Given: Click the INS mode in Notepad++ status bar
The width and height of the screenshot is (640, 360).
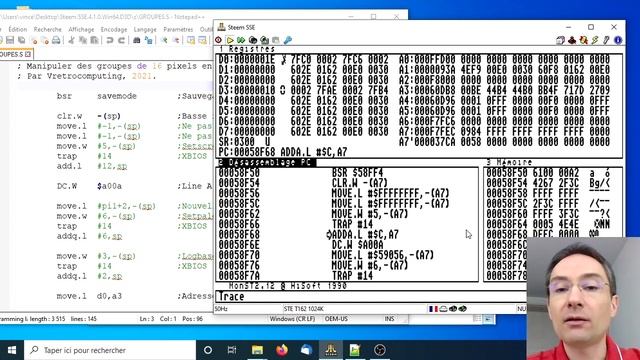Looking at the screenshot, I should (389, 319).
